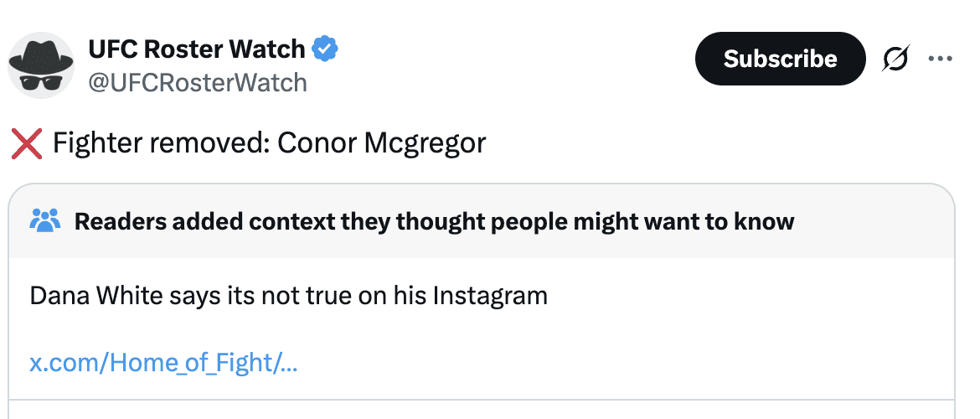This screenshot has height=419, width=980.
Task: Open the @UFCRosterWatch handle link
Action: point(198,82)
